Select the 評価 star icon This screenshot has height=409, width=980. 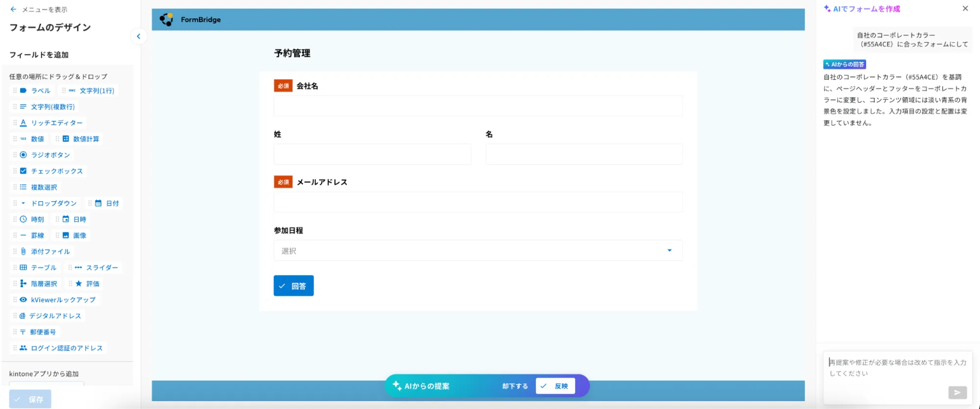(78, 284)
